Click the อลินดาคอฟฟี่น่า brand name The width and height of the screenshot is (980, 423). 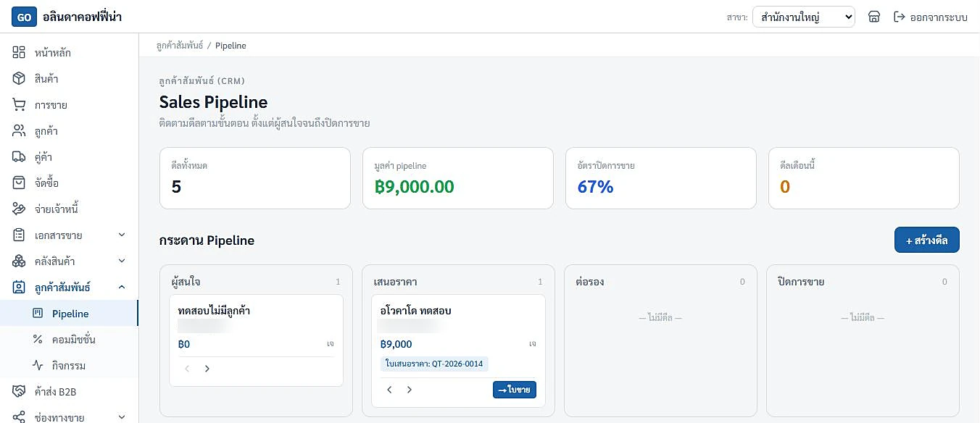pyautogui.click(x=83, y=17)
